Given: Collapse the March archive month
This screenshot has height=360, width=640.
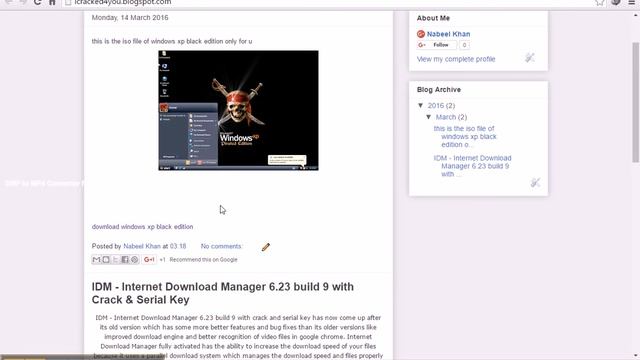Looking at the screenshot, I should 429,117.
